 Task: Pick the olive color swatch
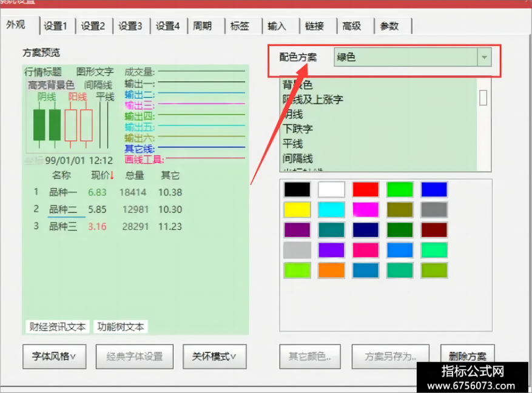pos(400,210)
